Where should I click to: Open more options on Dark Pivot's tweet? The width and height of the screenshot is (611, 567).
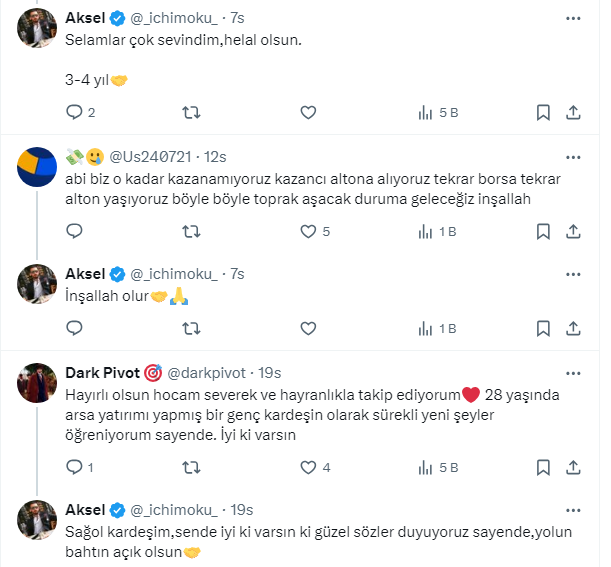pyautogui.click(x=573, y=372)
